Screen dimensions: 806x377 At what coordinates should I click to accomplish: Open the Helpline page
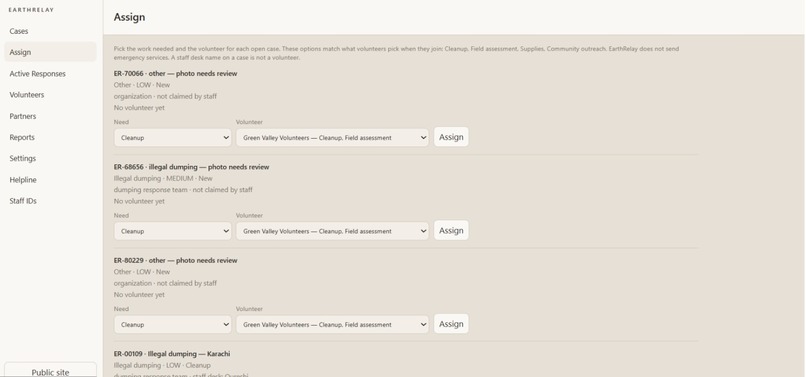(50, 180)
